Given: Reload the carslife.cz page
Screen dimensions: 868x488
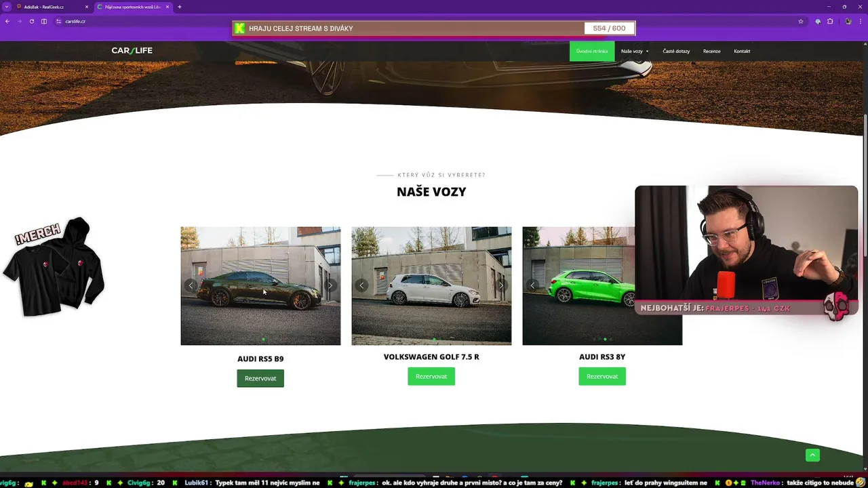Looking at the screenshot, I should pos(31,21).
